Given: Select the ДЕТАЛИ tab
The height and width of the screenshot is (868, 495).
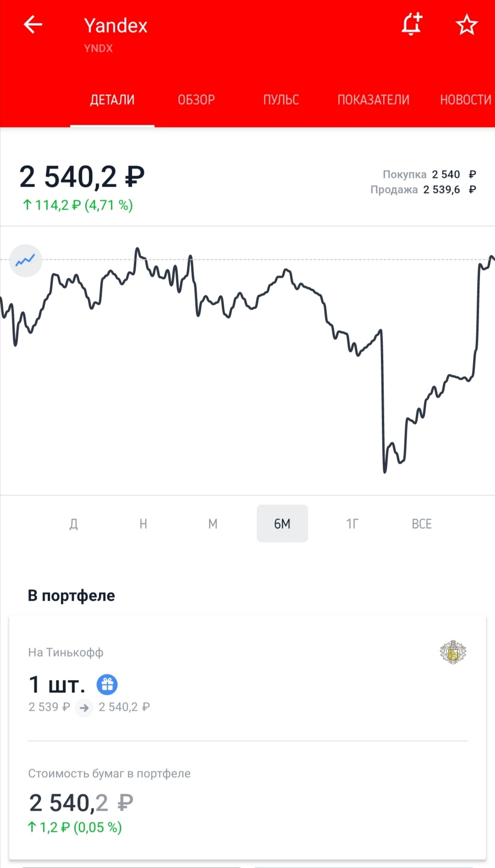Looking at the screenshot, I should pos(112,100).
